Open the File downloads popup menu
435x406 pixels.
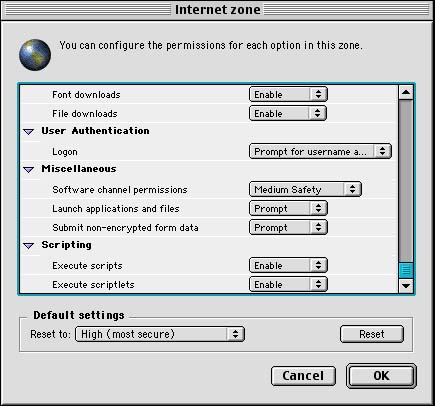(288, 113)
